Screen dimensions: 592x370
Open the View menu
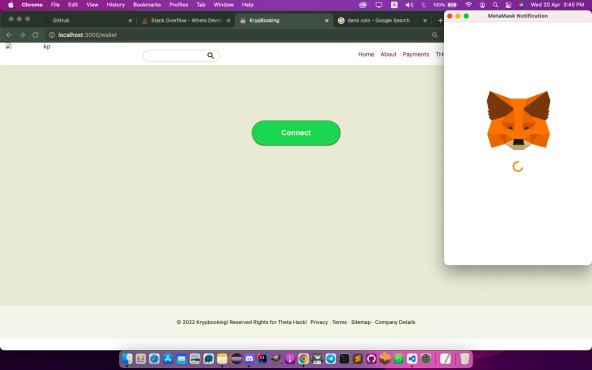point(92,5)
